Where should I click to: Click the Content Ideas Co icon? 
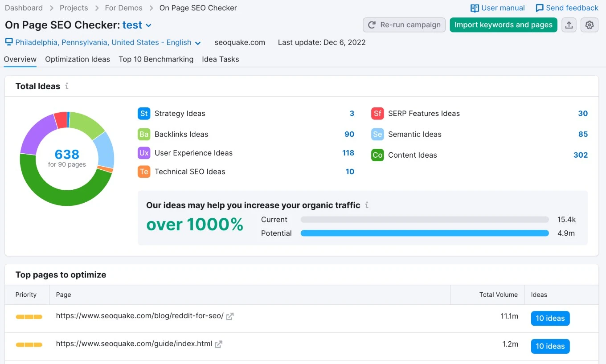pos(377,155)
